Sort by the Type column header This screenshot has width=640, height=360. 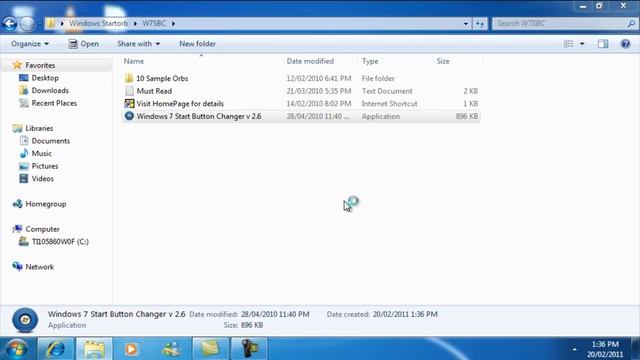370,61
